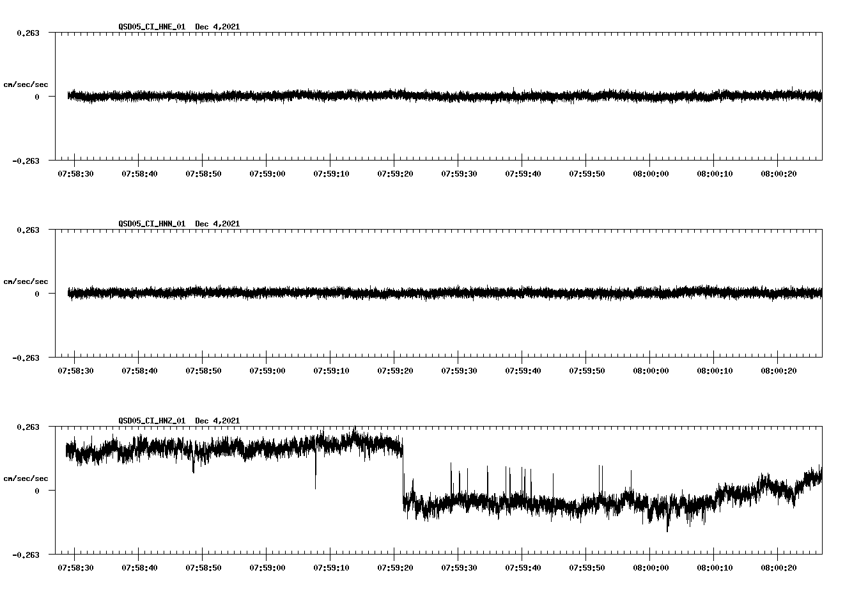Click the zero axis label of HNN plot
Viewport: 868px width, 591px height.
[x=37, y=294]
